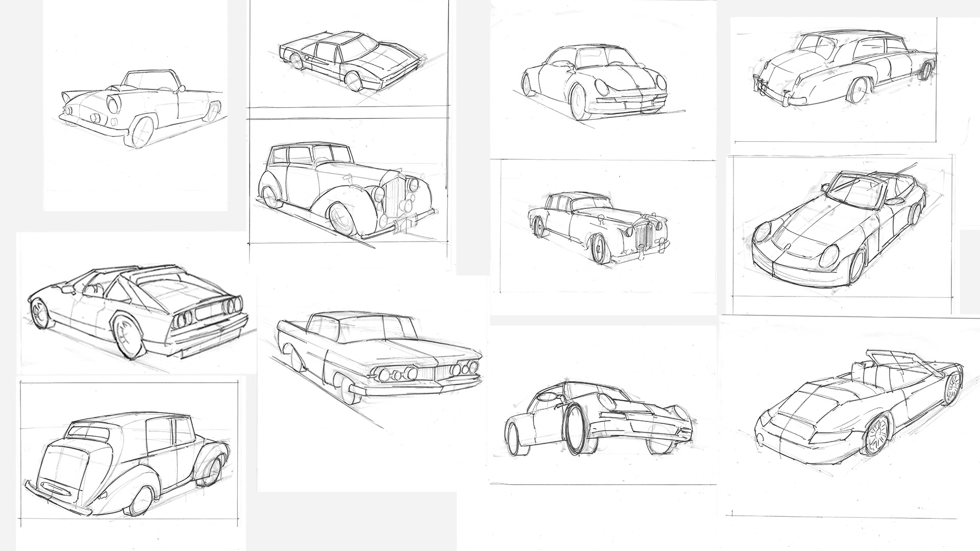This screenshot has height=551, width=980.
Task: Click the distorted low-angle sports car sketch
Action: tap(600, 418)
